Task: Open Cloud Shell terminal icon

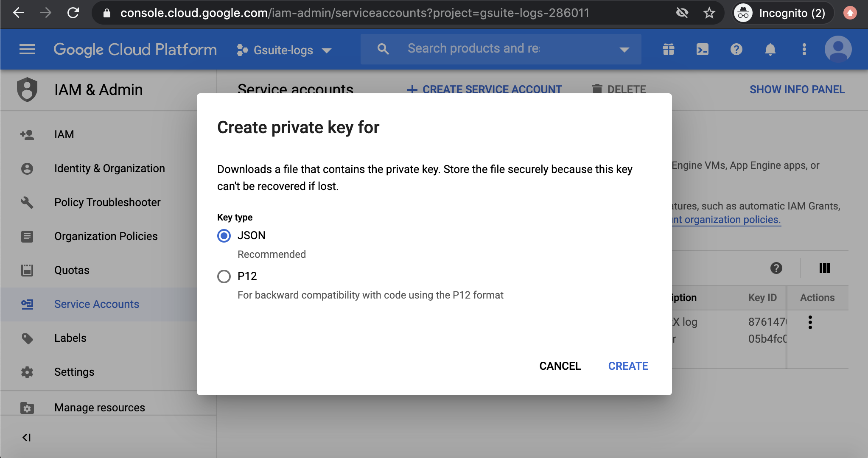Action: [702, 49]
